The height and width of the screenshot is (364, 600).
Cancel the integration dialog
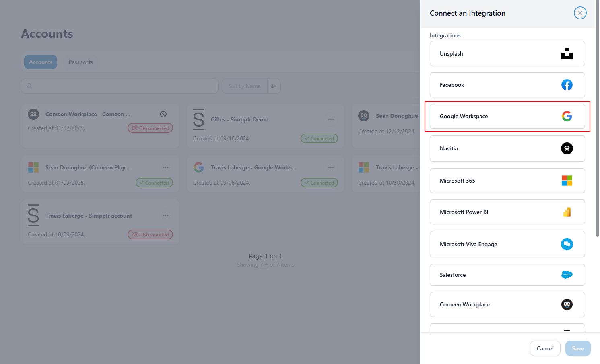click(x=545, y=348)
